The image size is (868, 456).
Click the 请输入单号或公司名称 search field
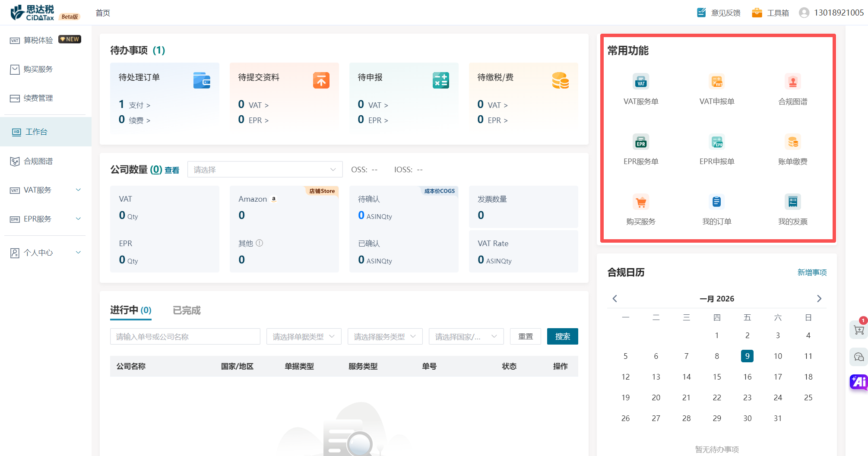[185, 336]
